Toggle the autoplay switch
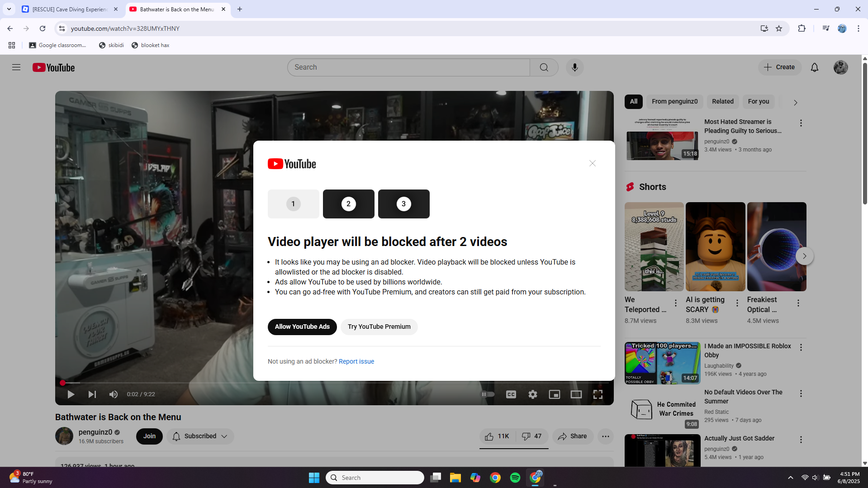868x488 pixels. coord(487,394)
